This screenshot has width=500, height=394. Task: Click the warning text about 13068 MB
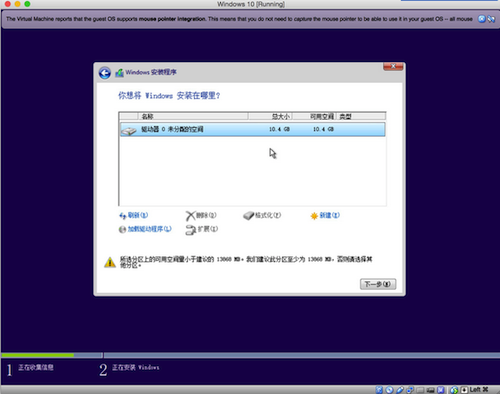(x=246, y=262)
